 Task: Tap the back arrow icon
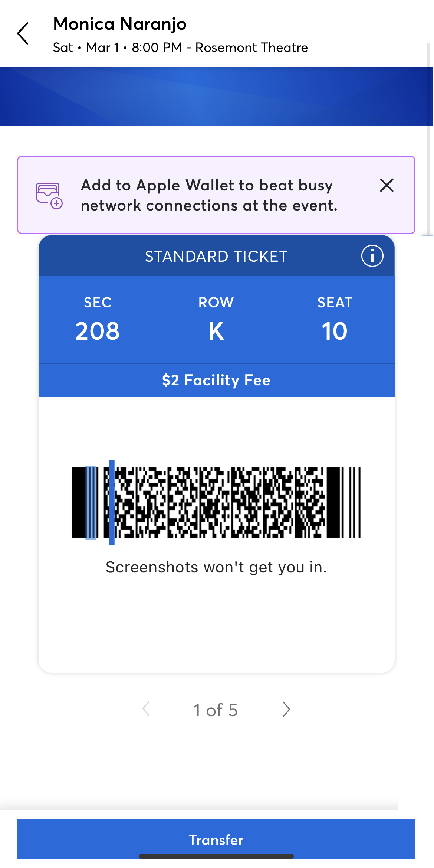click(23, 33)
